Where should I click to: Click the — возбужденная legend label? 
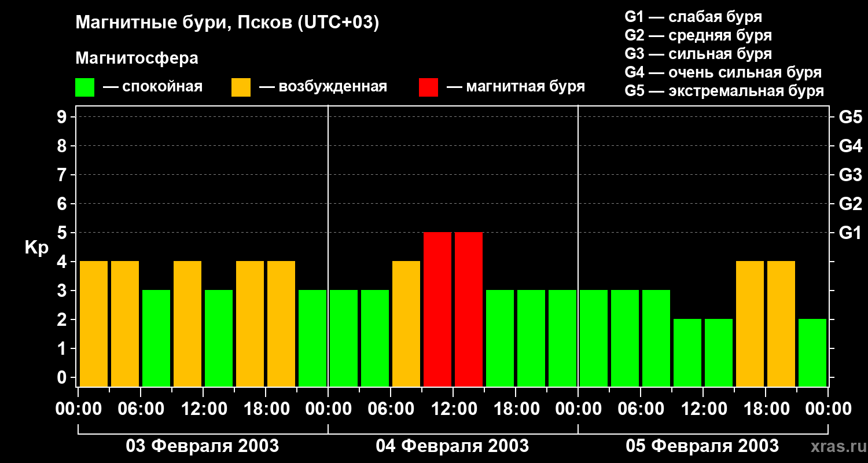tap(323, 87)
